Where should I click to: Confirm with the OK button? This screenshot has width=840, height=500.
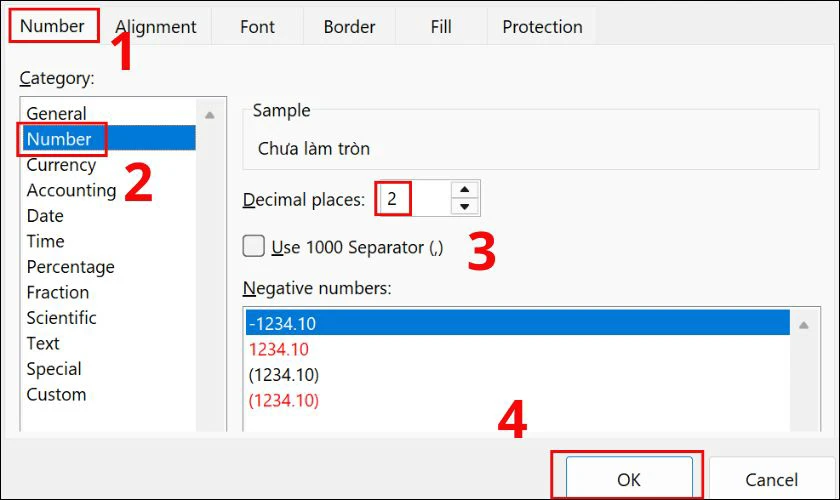[x=629, y=479]
